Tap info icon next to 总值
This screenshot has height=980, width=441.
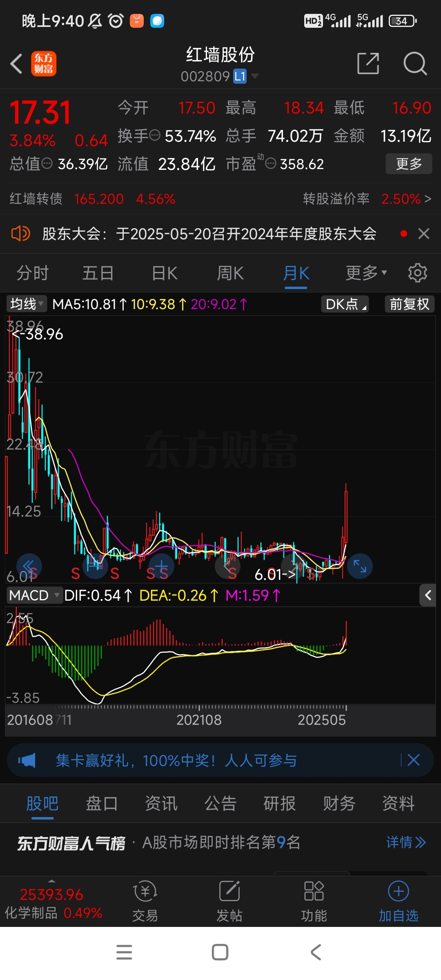(x=47, y=163)
